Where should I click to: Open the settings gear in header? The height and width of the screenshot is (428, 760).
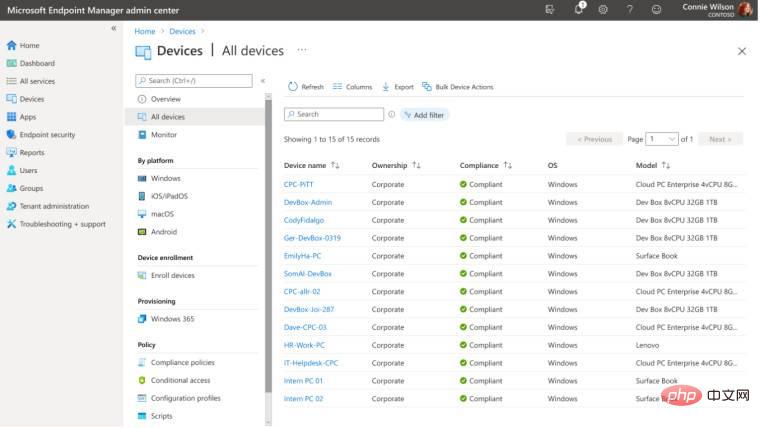coord(603,9)
